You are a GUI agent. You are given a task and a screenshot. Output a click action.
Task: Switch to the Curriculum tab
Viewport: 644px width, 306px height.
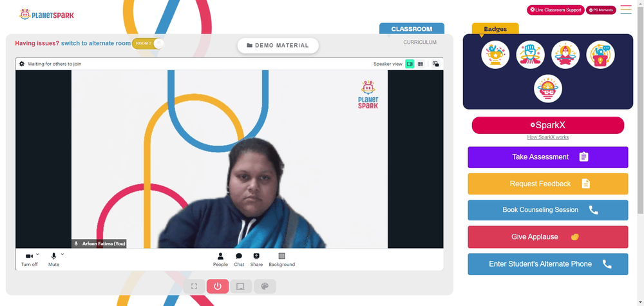(x=420, y=43)
